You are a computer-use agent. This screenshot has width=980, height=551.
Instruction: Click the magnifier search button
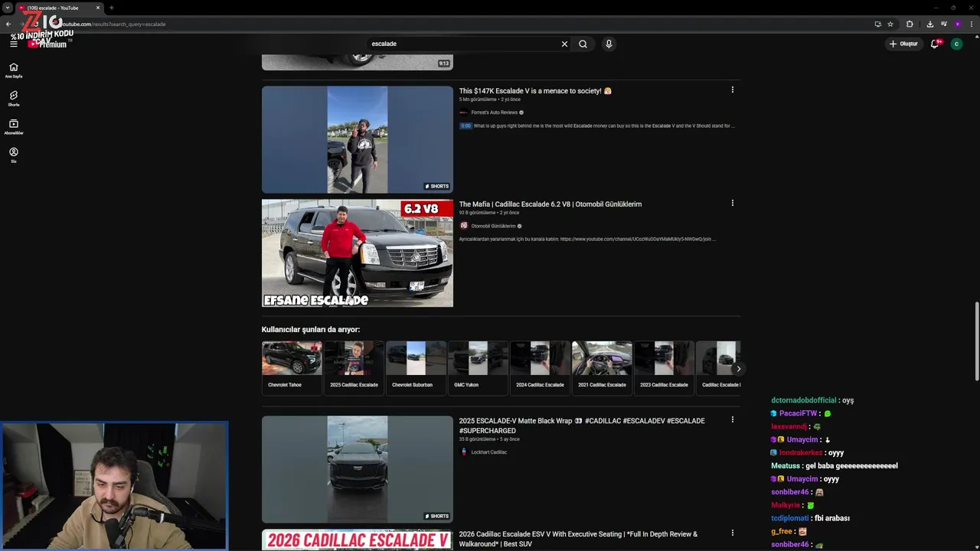(x=583, y=44)
